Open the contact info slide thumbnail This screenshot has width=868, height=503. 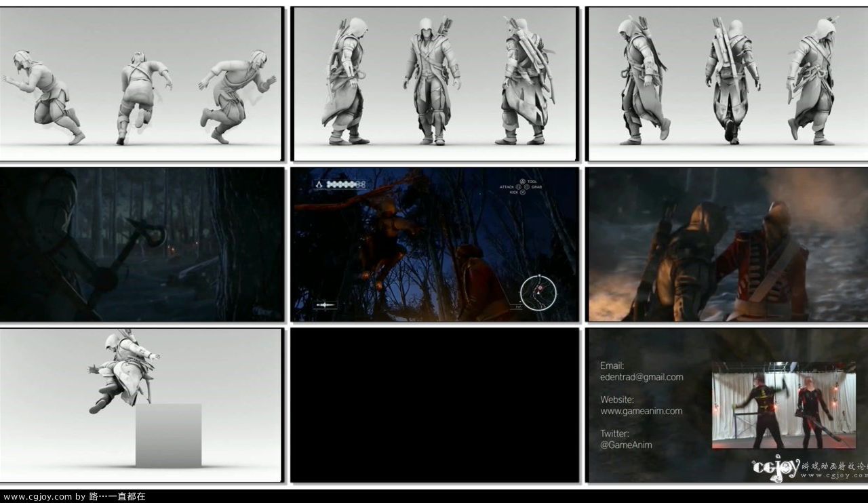click(728, 405)
